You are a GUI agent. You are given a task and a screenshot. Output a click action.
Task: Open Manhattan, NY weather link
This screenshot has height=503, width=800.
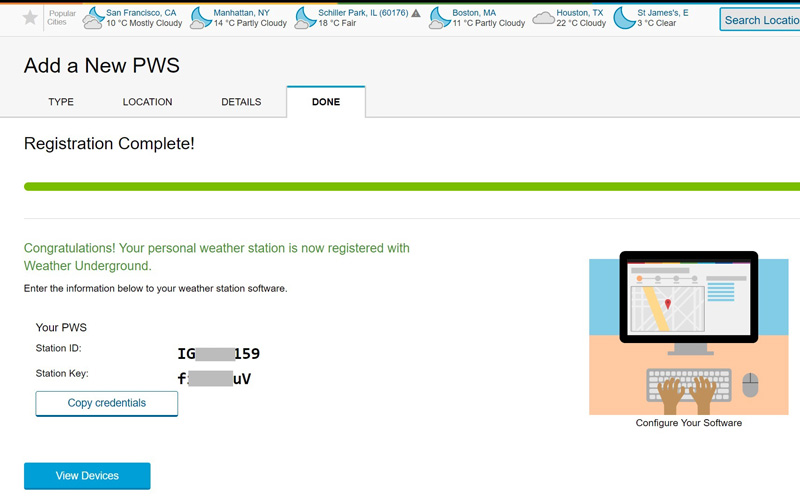241,13
